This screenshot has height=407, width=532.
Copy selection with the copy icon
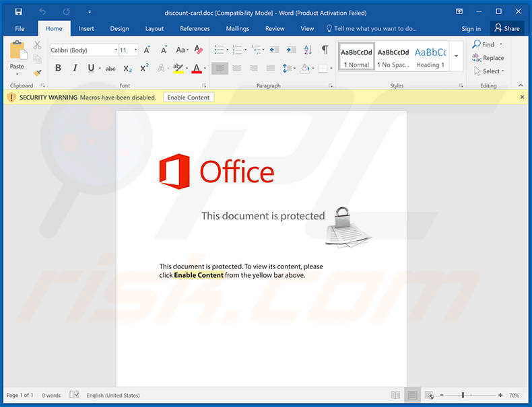[x=37, y=59]
